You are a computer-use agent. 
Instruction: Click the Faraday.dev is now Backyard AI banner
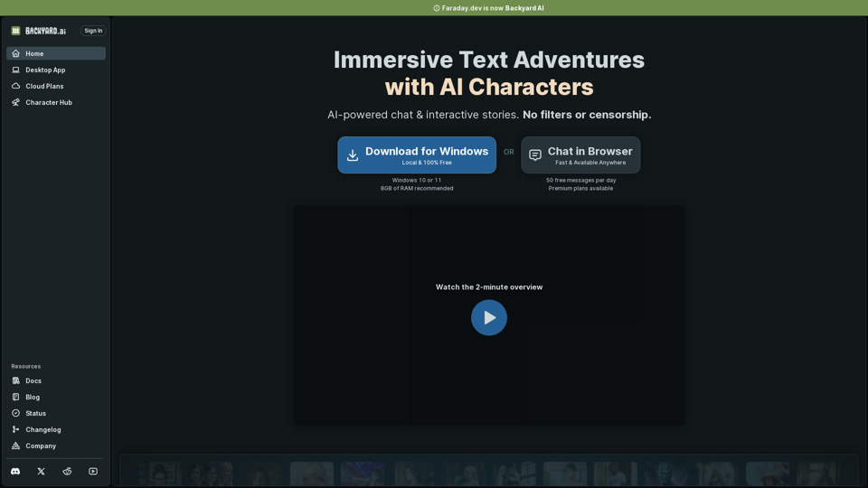[x=434, y=8]
